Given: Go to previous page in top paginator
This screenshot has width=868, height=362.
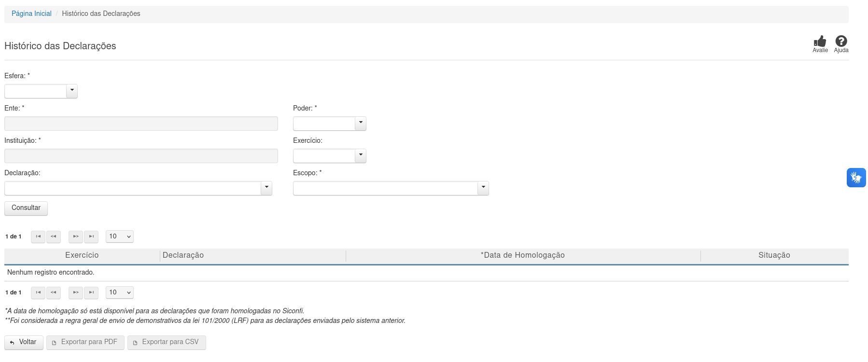Looking at the screenshot, I should (x=54, y=237).
